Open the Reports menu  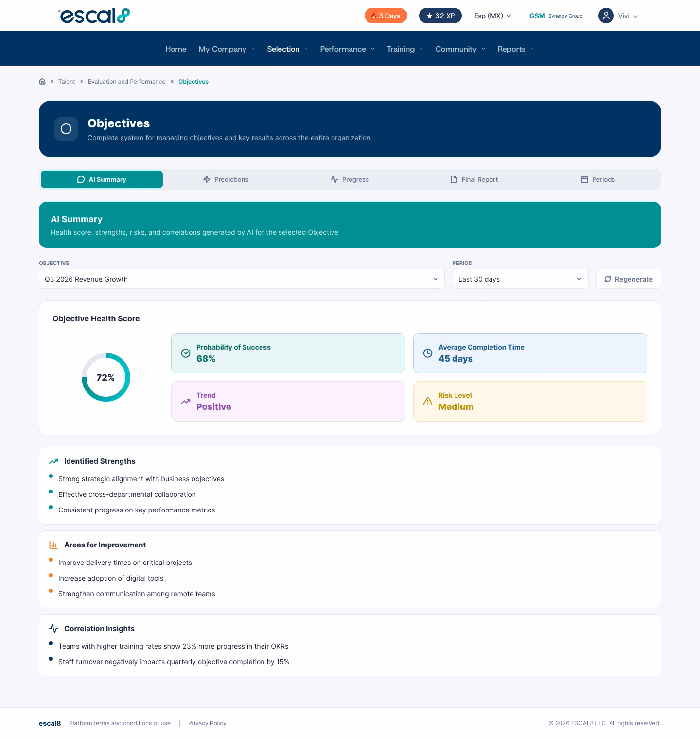point(516,49)
